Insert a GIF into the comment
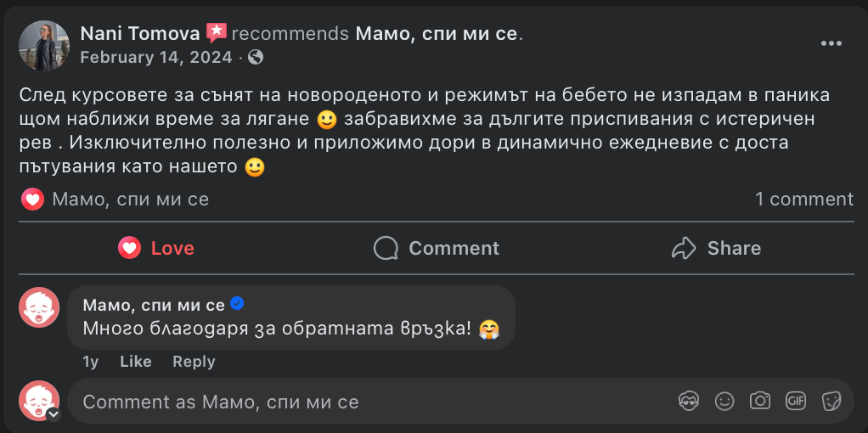This screenshot has width=868, height=433. point(796,402)
